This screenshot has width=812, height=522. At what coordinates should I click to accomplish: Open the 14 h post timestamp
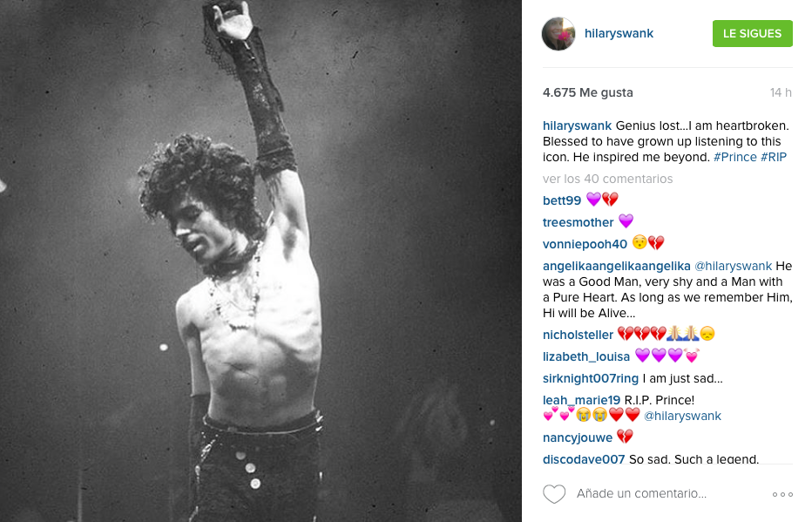coord(781,92)
